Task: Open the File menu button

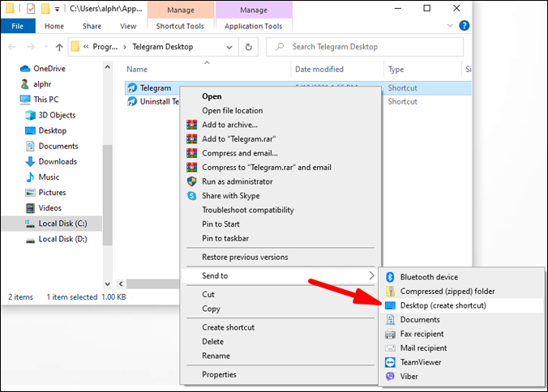Action: 18,26
